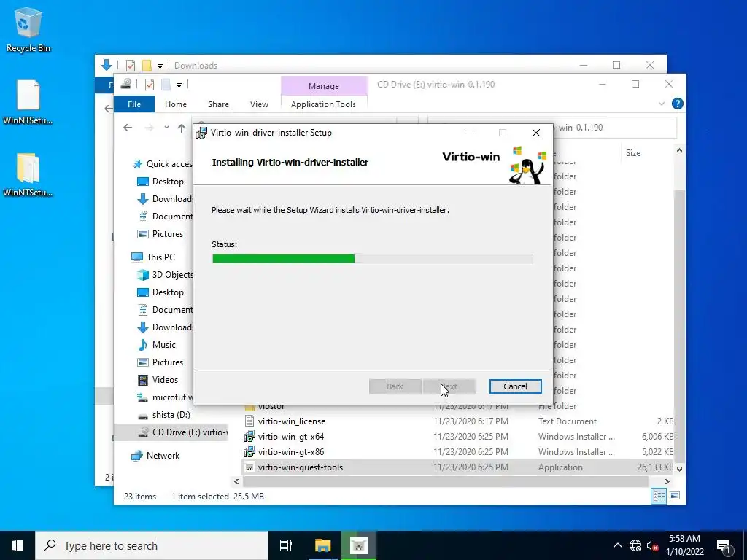Click Cancel in the Virtio-win installer

click(x=515, y=386)
